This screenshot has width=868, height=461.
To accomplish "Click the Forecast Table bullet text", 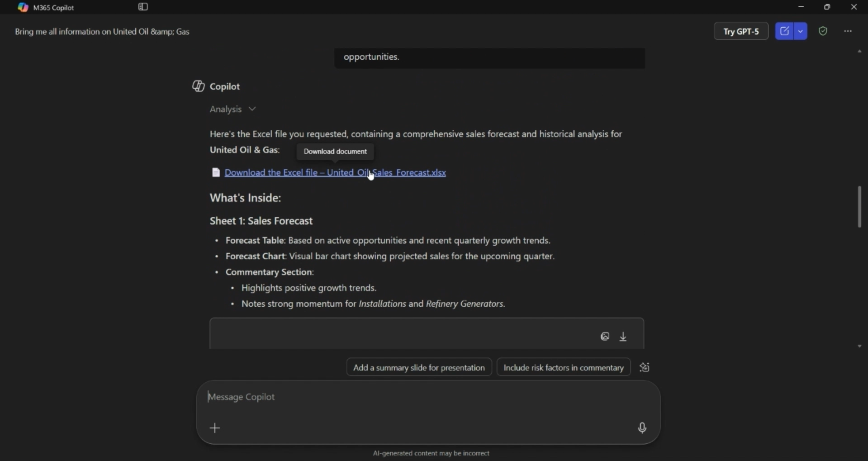I will pyautogui.click(x=388, y=241).
